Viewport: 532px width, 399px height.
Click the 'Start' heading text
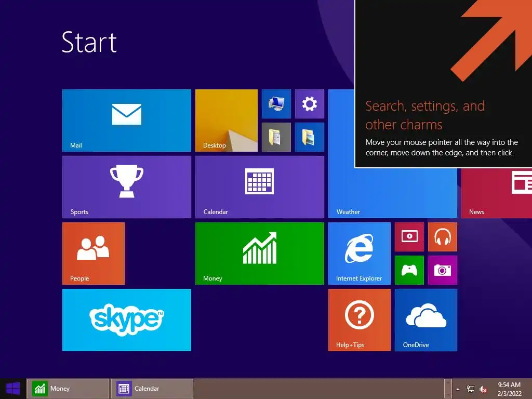(89, 42)
